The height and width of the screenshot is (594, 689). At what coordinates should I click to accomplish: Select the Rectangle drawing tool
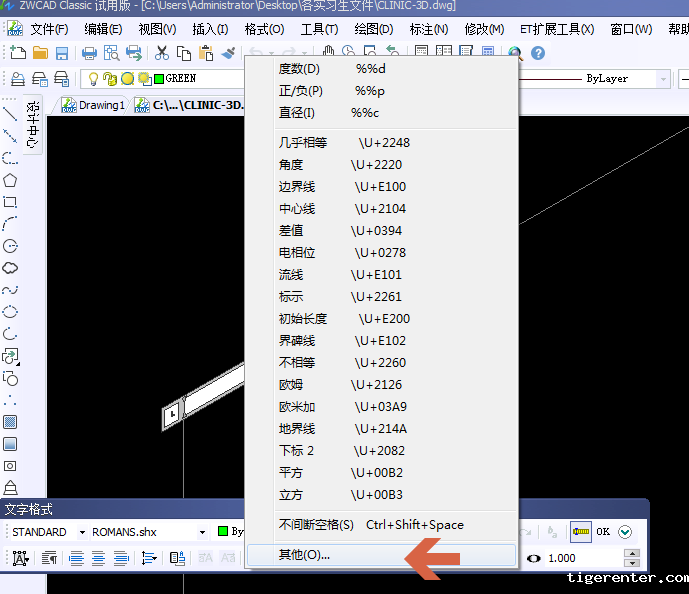click(10, 202)
